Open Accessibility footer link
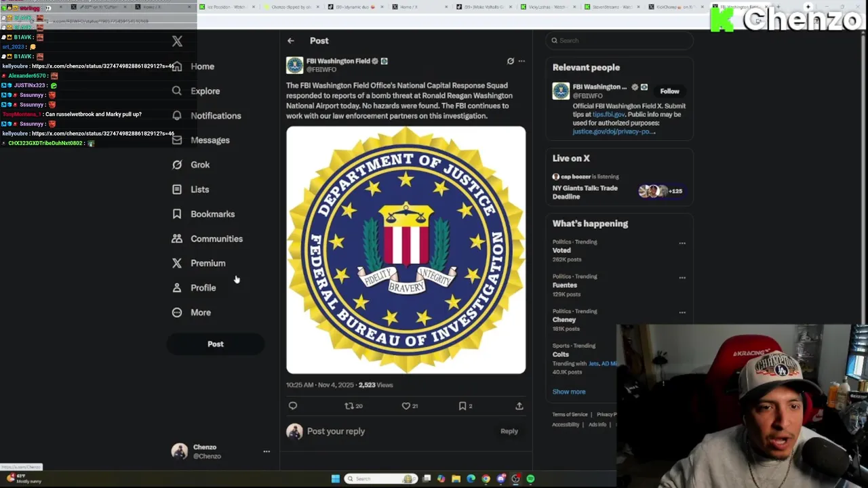The height and width of the screenshot is (488, 868). pos(566,424)
